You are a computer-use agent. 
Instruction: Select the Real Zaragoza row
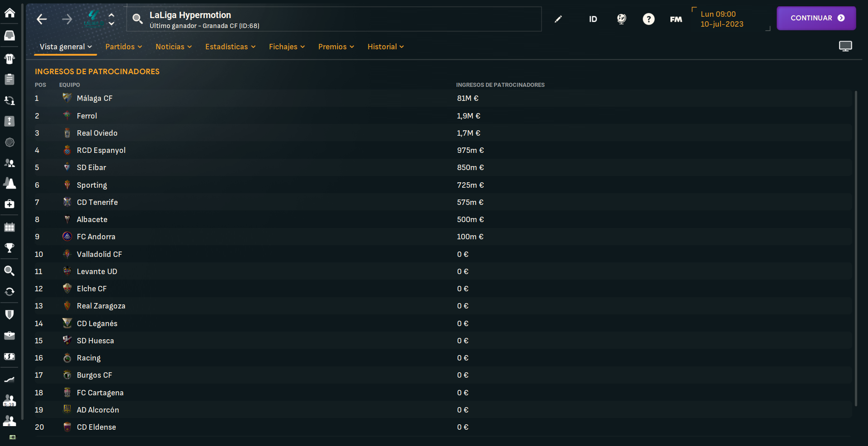[443, 306]
